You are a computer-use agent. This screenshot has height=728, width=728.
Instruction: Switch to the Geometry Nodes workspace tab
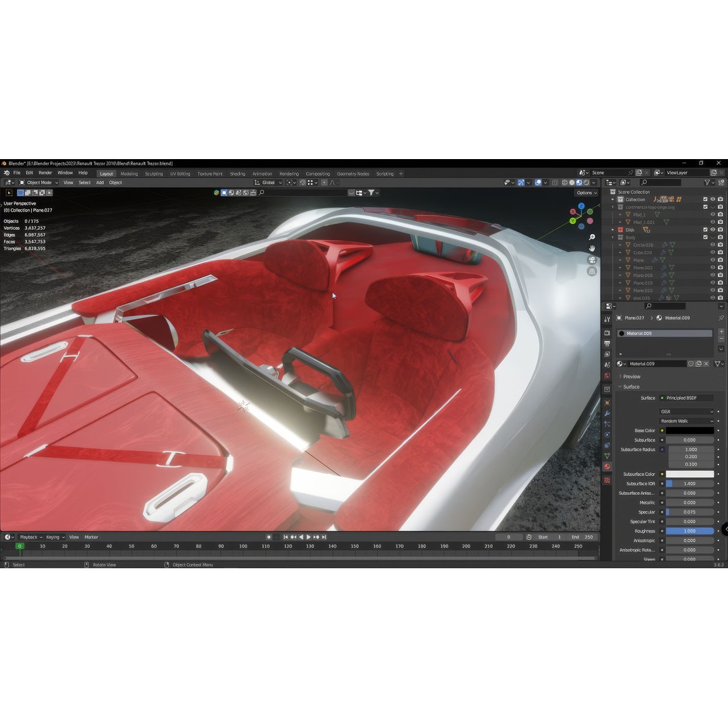[353, 174]
